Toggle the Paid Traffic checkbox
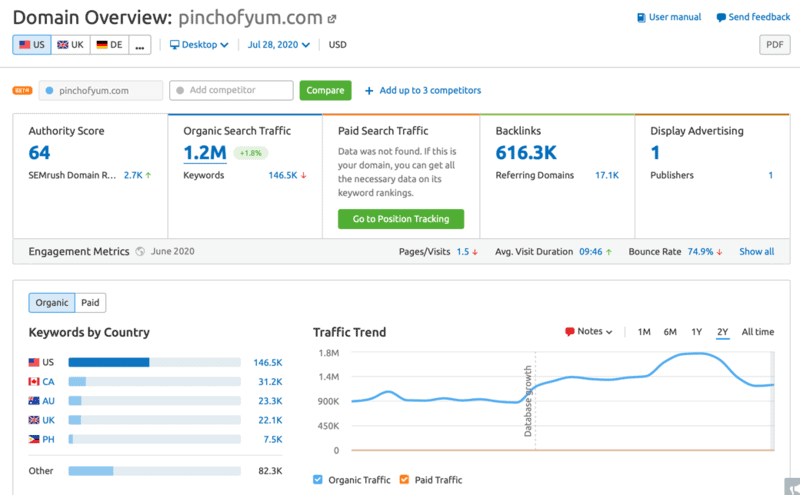The height and width of the screenshot is (495, 800). point(405,480)
